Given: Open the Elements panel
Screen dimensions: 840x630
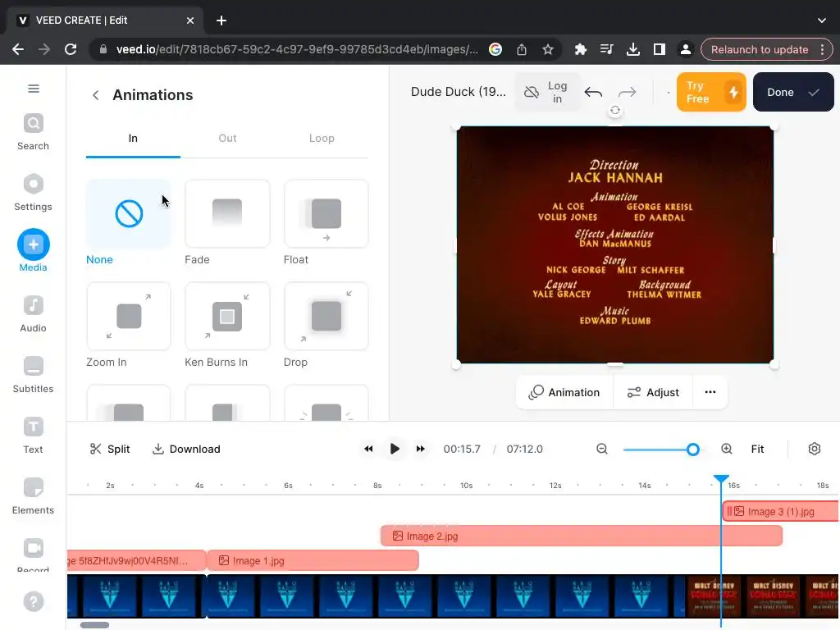Looking at the screenshot, I should pos(33,496).
